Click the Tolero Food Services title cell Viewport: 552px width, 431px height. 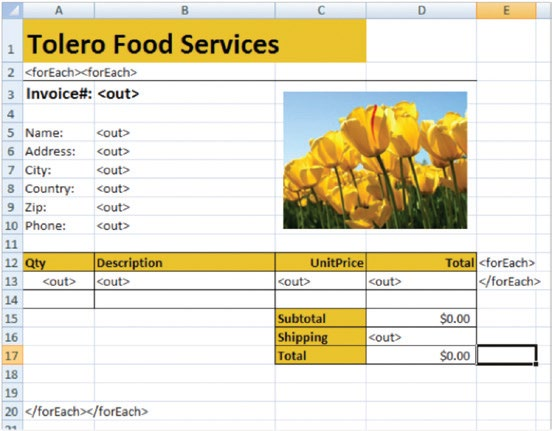[195, 41]
